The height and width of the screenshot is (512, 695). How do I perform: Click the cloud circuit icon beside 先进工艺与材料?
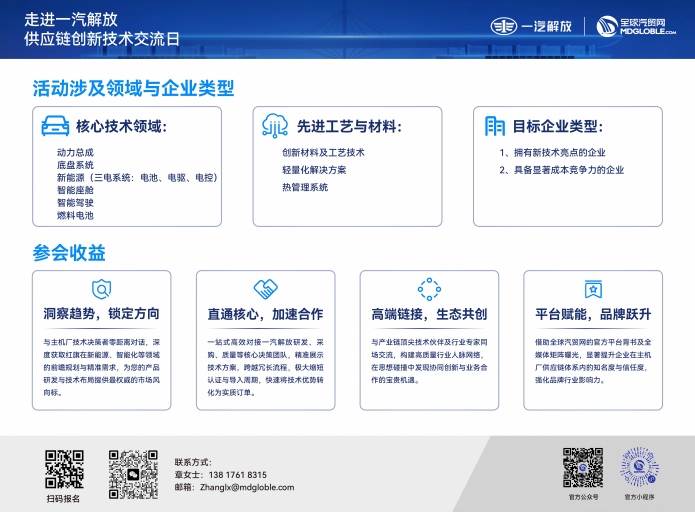point(275,125)
